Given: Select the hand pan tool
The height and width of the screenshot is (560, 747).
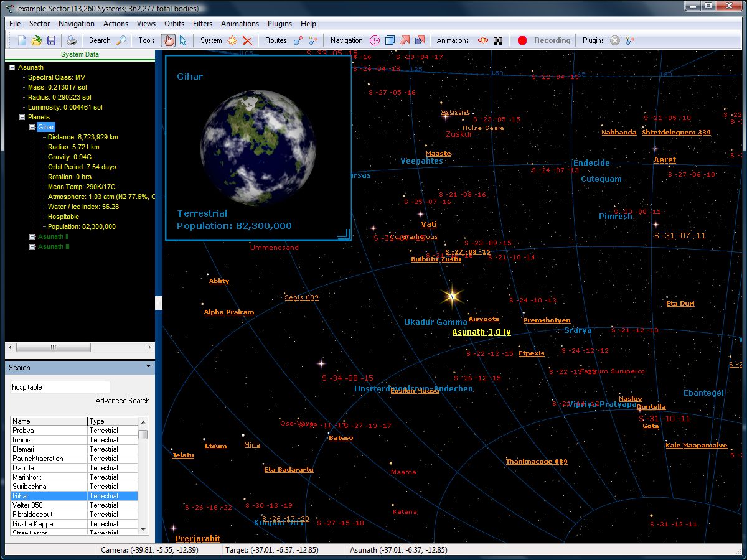Looking at the screenshot, I should [x=168, y=40].
